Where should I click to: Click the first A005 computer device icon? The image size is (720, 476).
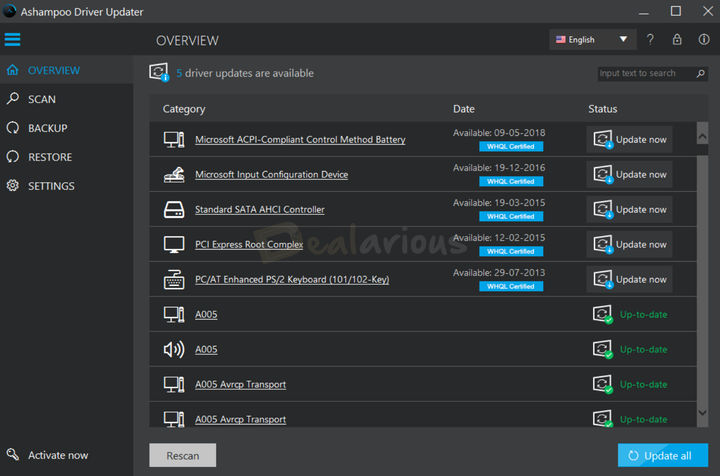(x=174, y=314)
